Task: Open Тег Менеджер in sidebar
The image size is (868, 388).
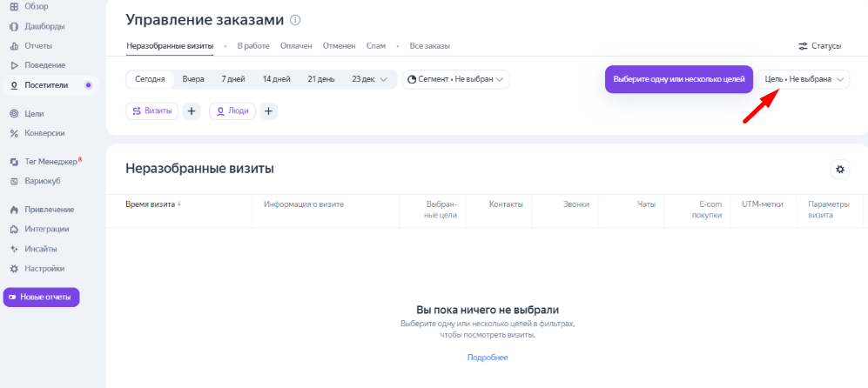Action: click(52, 161)
